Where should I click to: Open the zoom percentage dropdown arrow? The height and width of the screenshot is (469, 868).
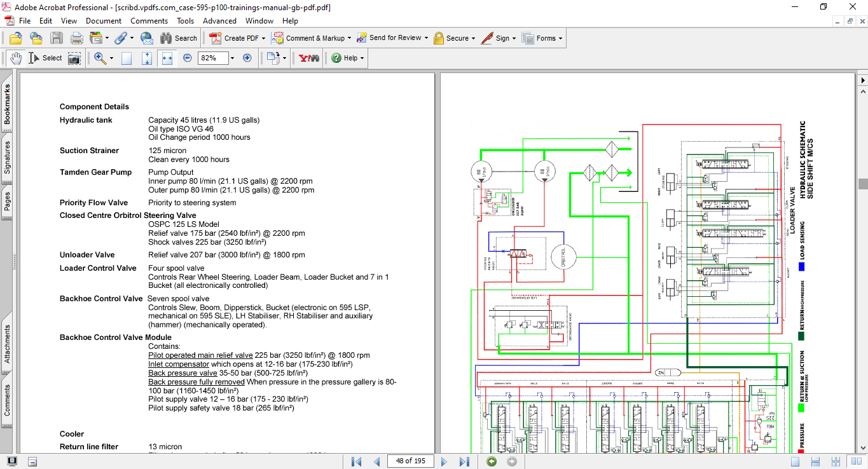tap(232, 58)
